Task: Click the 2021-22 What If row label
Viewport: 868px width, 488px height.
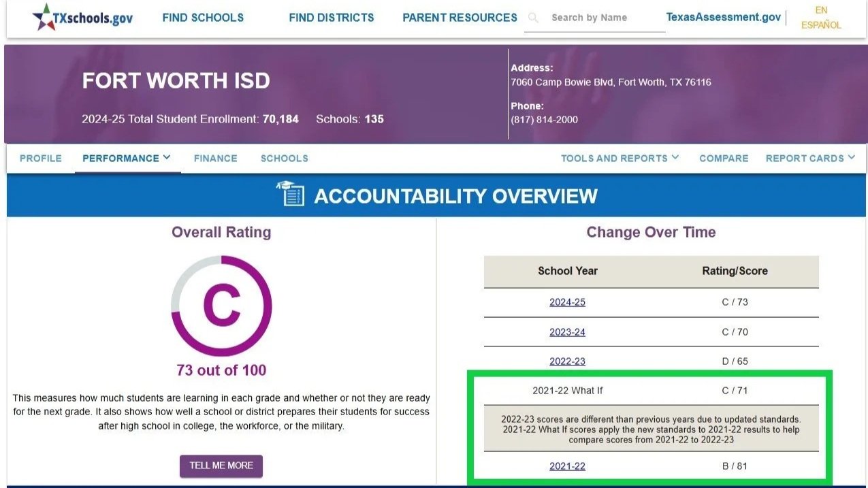Action: pyautogui.click(x=568, y=391)
